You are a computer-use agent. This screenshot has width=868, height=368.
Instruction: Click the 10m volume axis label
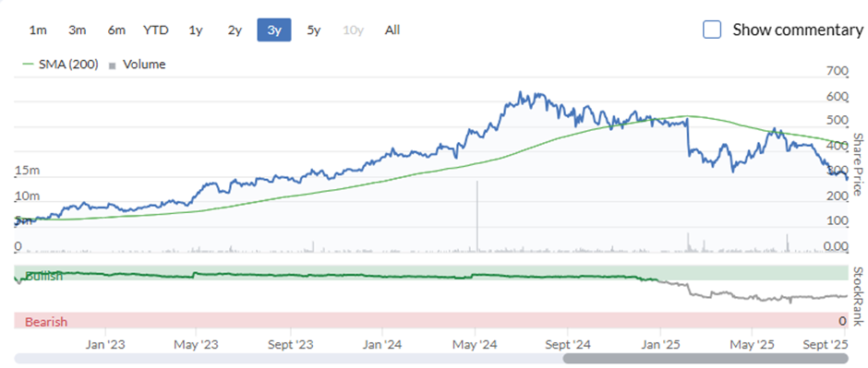point(27,196)
